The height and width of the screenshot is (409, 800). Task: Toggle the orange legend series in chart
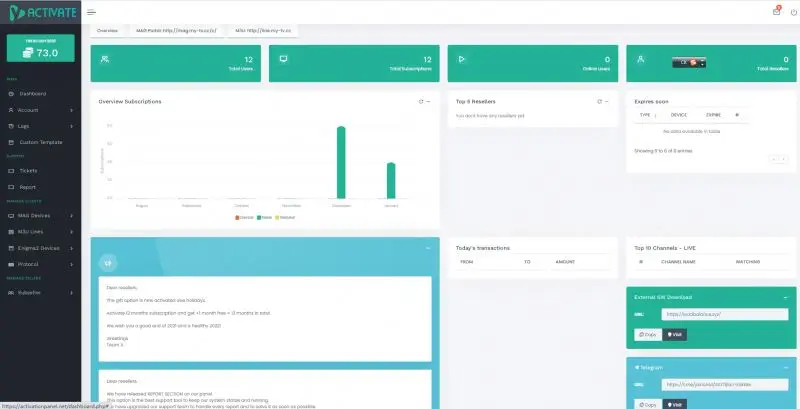tap(244, 218)
